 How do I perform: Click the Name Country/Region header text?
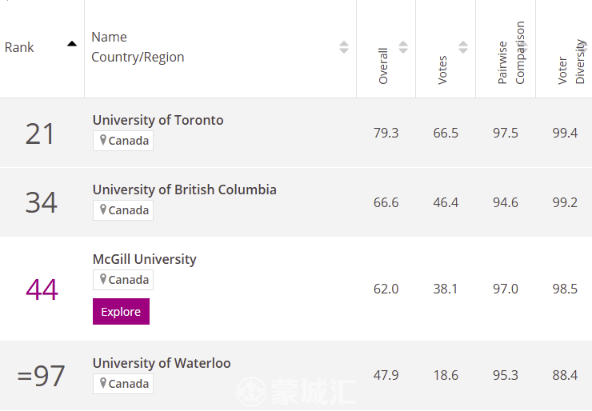(x=138, y=47)
